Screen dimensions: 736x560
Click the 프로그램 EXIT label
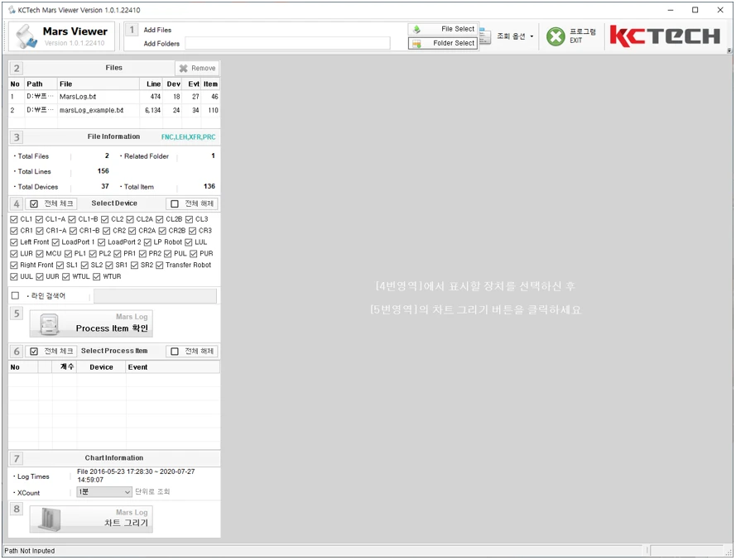(582, 36)
